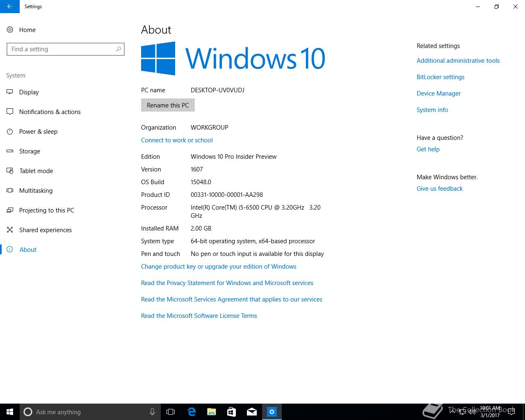This screenshot has height=420, width=525.
Task: Minimize the Settings window
Action: pos(478,7)
